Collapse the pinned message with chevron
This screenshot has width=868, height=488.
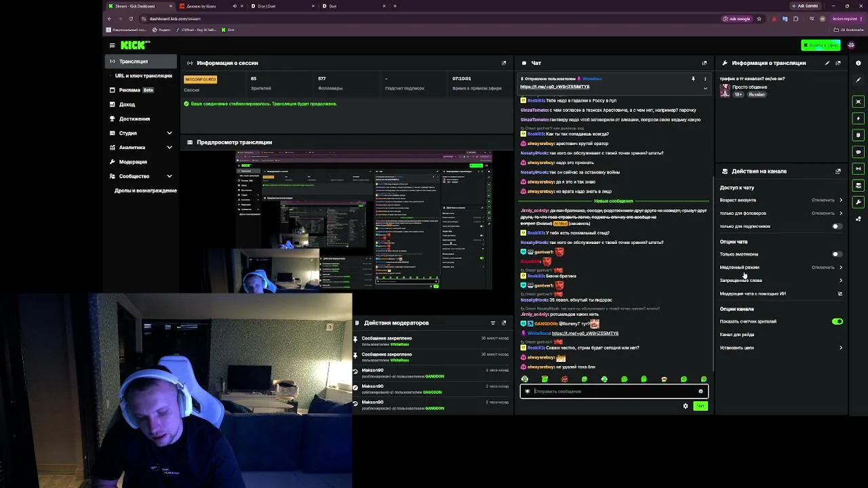click(705, 88)
